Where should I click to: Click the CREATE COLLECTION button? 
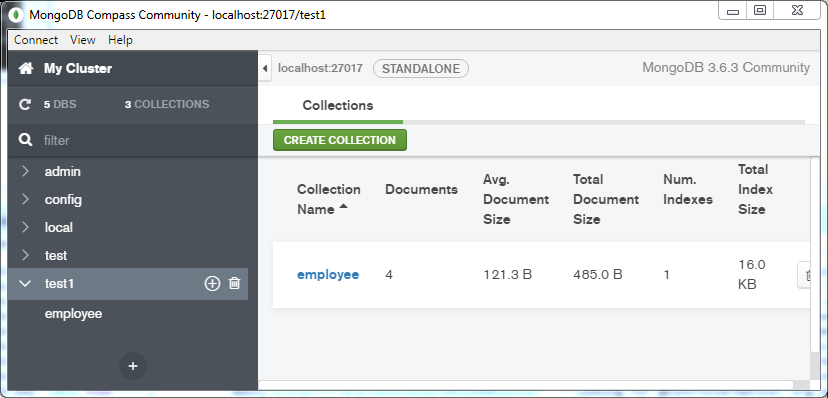[x=340, y=140]
